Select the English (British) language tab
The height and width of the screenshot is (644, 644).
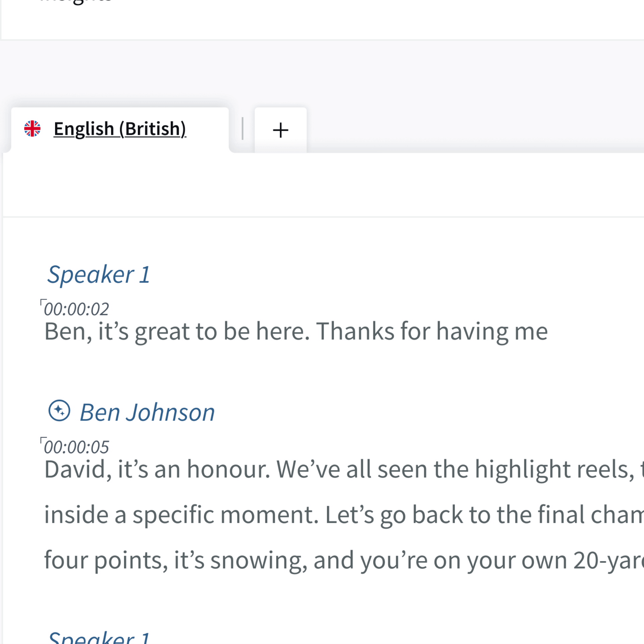coord(120,129)
